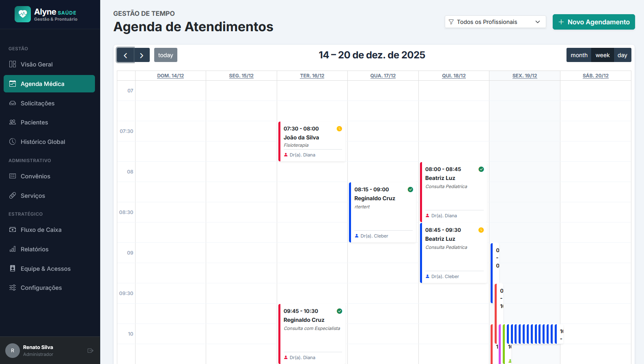Open Reginaldo Cruz 08:15 - 09:00 appointment
The height and width of the screenshot is (364, 644).
(x=383, y=212)
